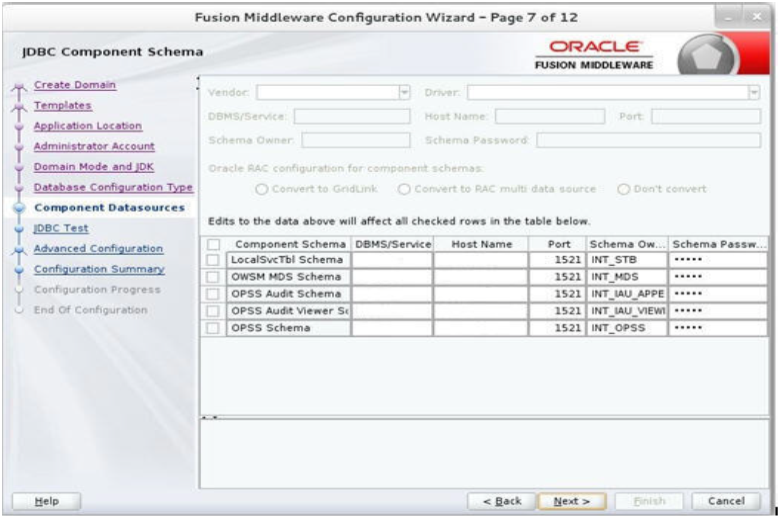Screen dimensions: 780x517
Task: Toggle the select-all checkbox in table header
Action: pos(213,244)
